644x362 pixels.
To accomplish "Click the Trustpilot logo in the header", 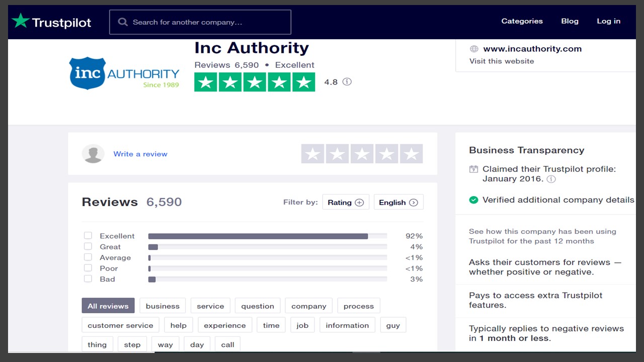I will [51, 22].
